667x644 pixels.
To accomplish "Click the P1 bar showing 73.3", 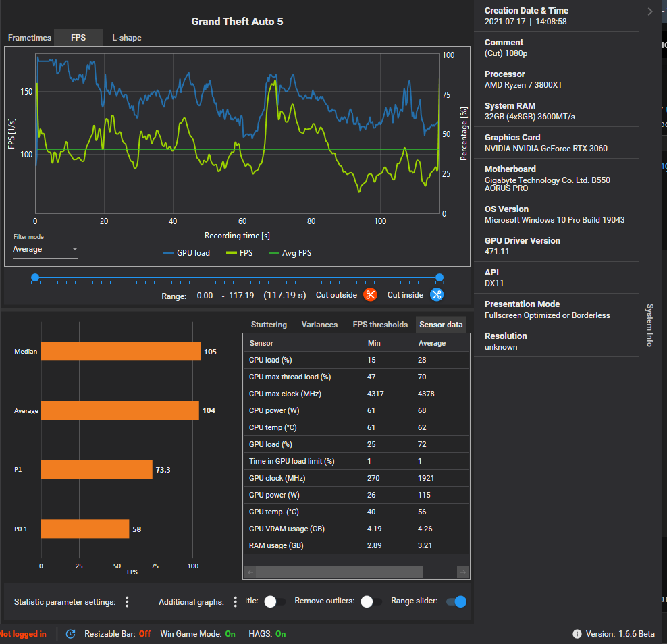I will pyautogui.click(x=97, y=470).
